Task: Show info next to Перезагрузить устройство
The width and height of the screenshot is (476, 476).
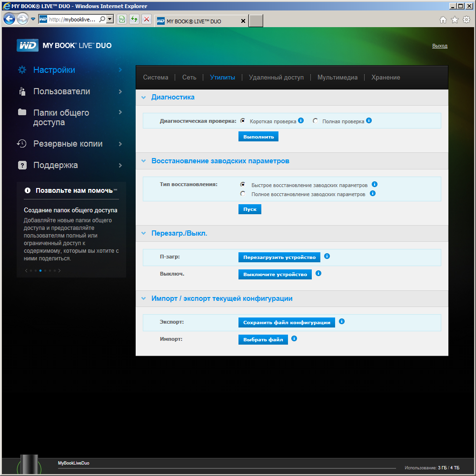Action: point(327,256)
